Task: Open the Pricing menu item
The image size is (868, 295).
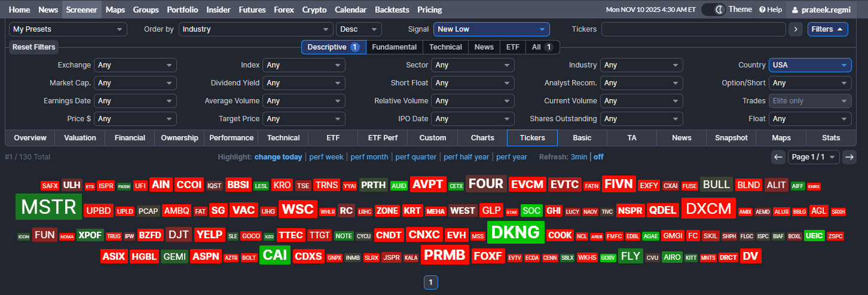Action: coord(429,10)
